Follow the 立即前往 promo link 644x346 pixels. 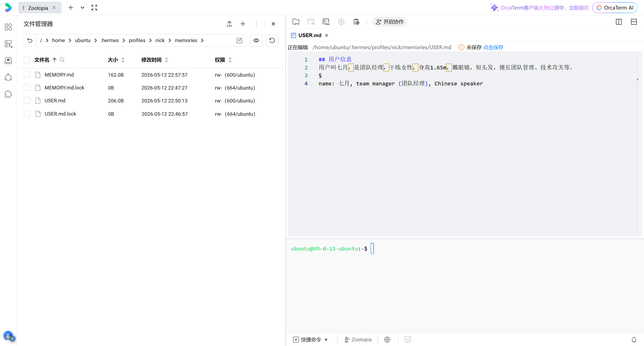pyautogui.click(x=579, y=8)
